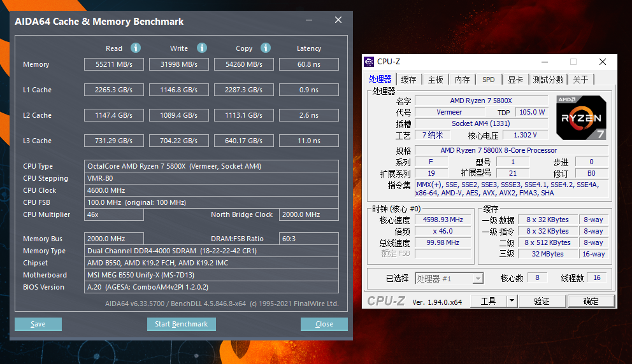Click the 总线速度 bus speed 99.98 MHz
The image size is (632, 364).
point(443,243)
